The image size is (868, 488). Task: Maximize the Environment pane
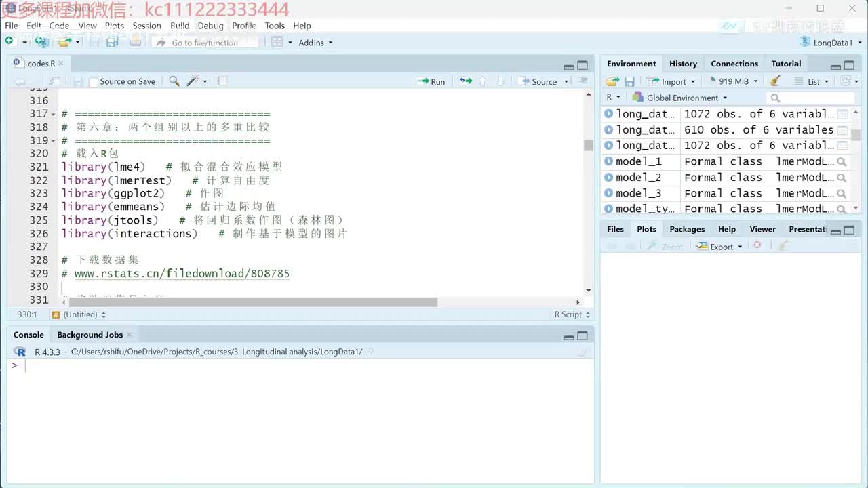coord(849,65)
